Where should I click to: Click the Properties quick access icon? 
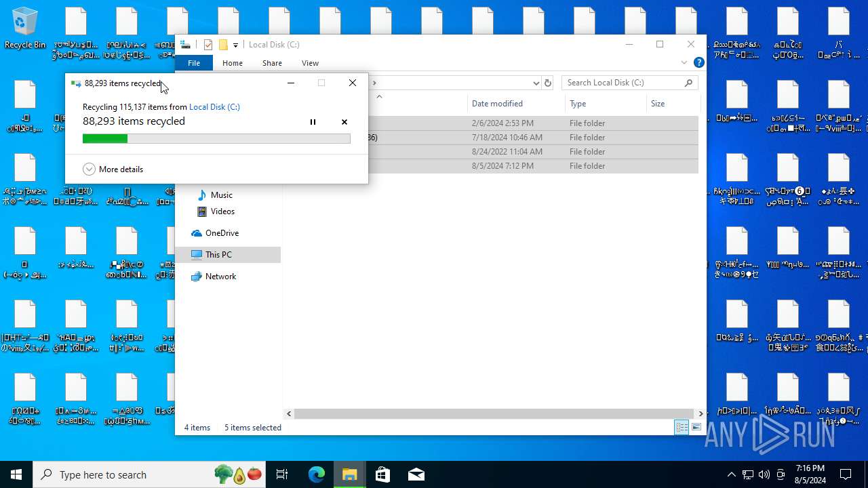point(208,45)
